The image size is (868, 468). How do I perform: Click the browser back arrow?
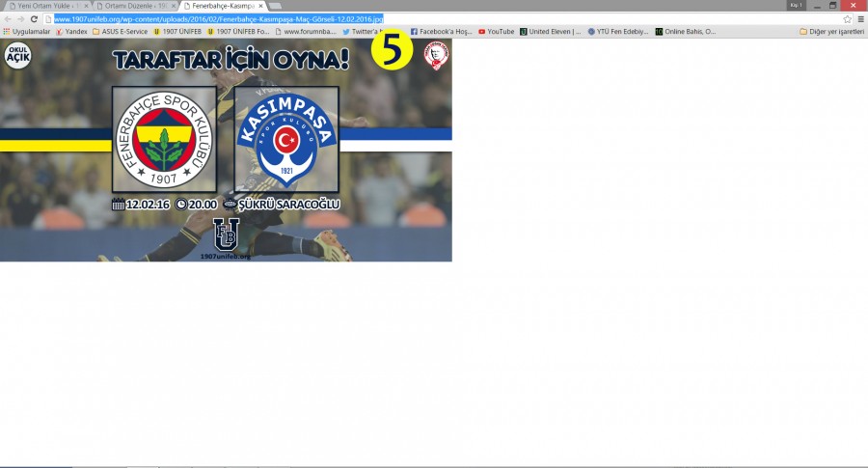pos(8,18)
